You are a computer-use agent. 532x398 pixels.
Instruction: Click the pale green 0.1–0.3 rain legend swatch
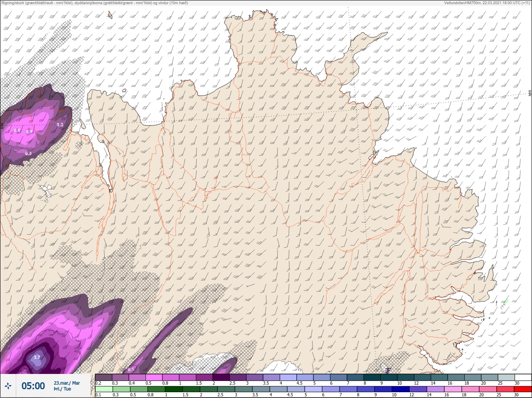point(104,389)
